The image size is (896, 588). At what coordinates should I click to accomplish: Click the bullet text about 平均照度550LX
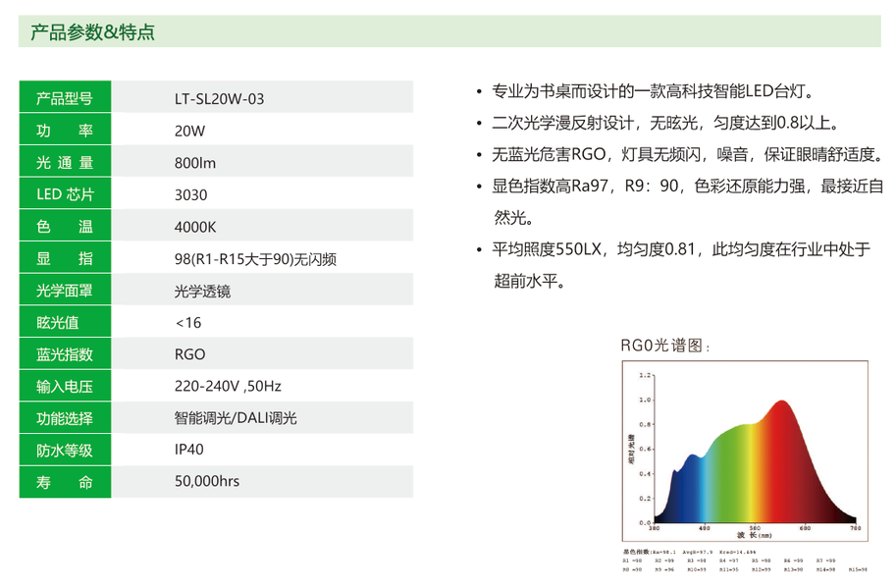pos(680,250)
